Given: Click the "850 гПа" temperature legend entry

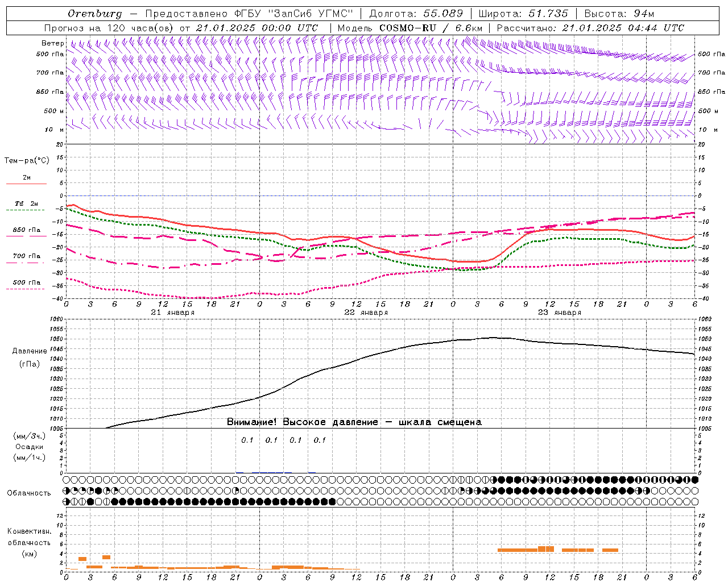Looking at the screenshot, I should (x=27, y=230).
